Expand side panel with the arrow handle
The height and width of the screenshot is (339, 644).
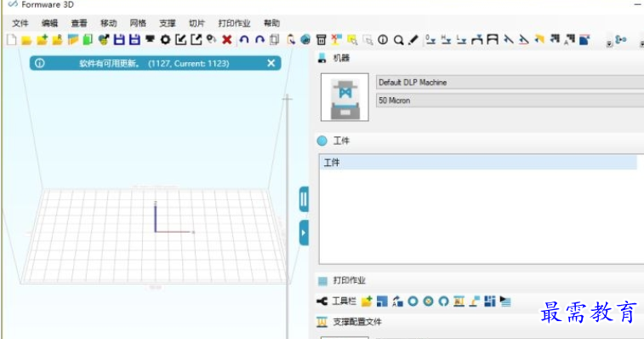pos(304,233)
